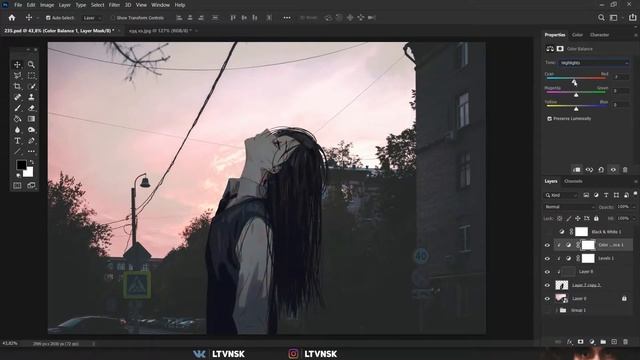The height and width of the screenshot is (360, 640).
Task: Delete the adjustment via Properties trash icon
Action: pos(625,169)
